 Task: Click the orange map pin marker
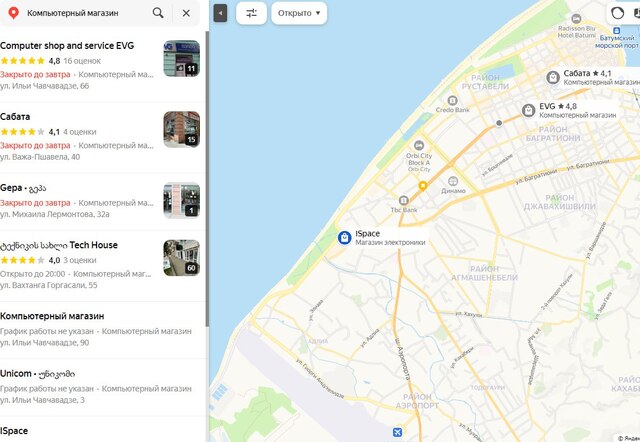click(x=423, y=186)
